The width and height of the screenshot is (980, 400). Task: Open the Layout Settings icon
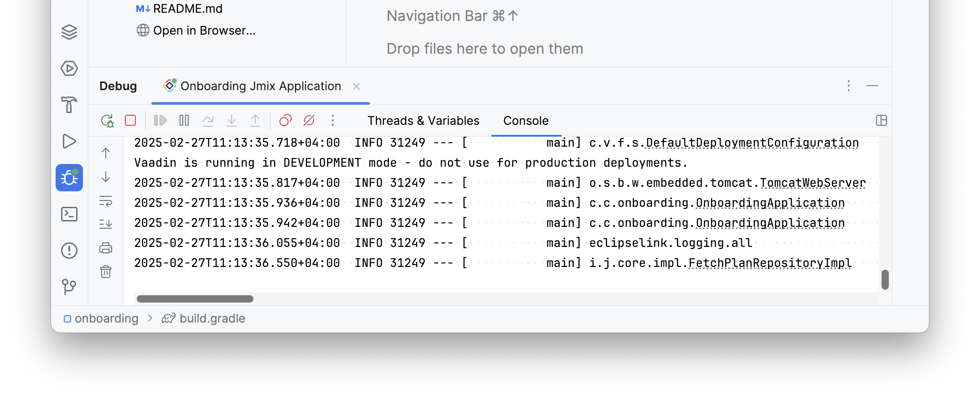pos(881,120)
